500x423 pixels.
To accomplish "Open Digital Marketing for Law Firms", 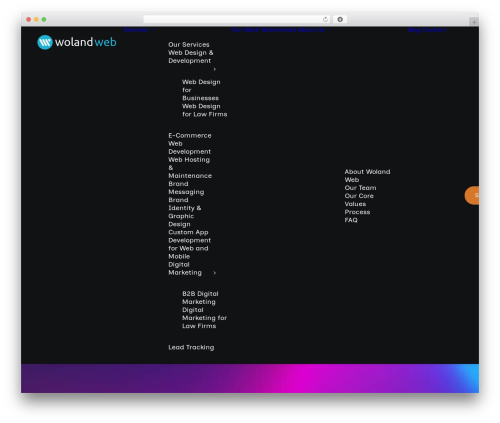I will coord(204,318).
